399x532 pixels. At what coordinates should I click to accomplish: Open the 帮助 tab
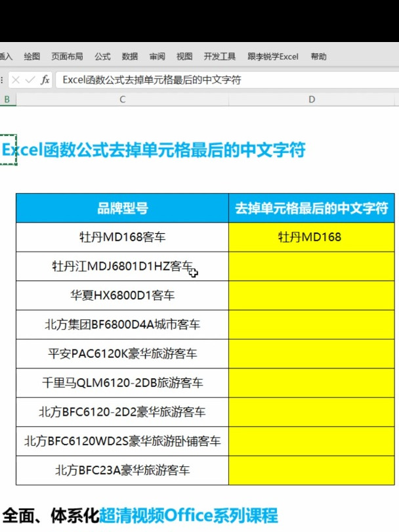(319, 56)
